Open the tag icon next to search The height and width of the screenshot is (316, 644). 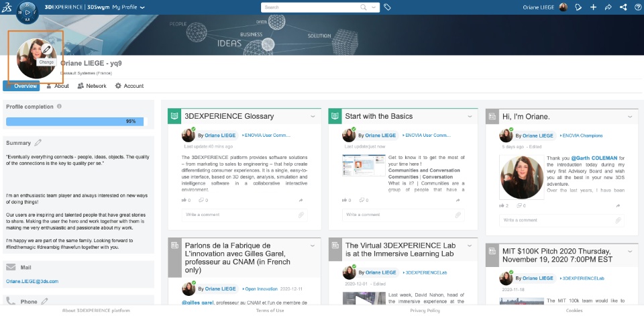coord(387,7)
